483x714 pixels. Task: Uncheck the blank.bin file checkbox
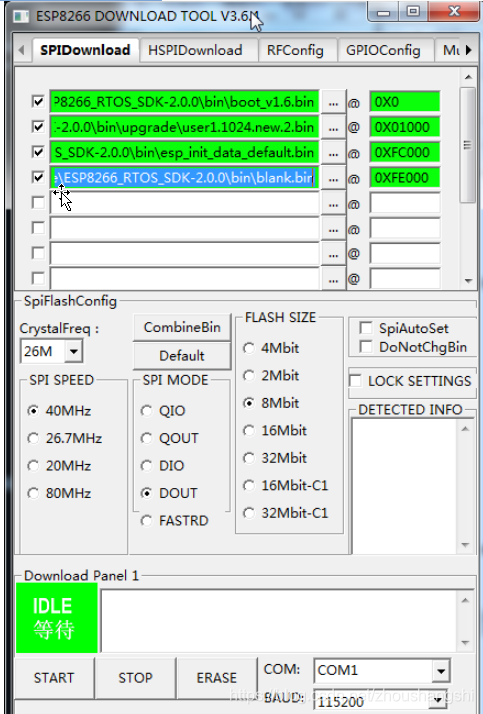(38, 177)
